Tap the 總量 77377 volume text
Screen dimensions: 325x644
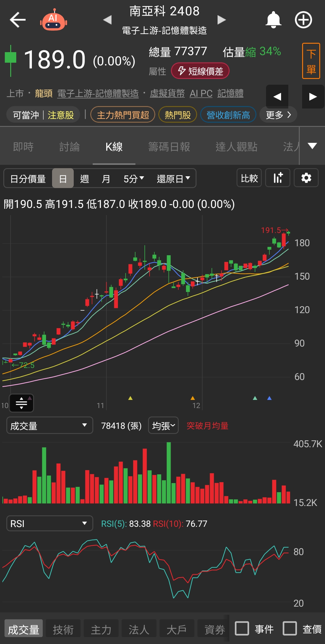coord(178,52)
